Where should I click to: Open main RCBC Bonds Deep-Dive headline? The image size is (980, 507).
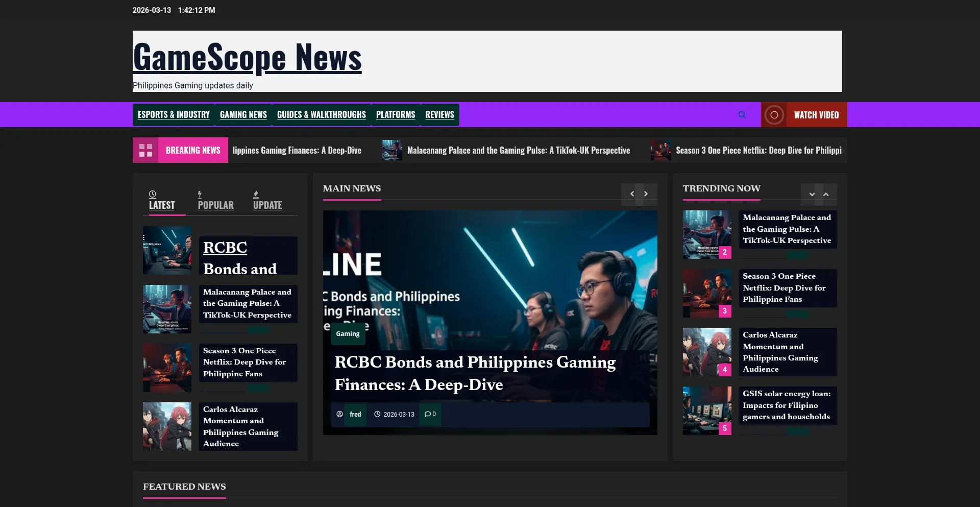(475, 373)
